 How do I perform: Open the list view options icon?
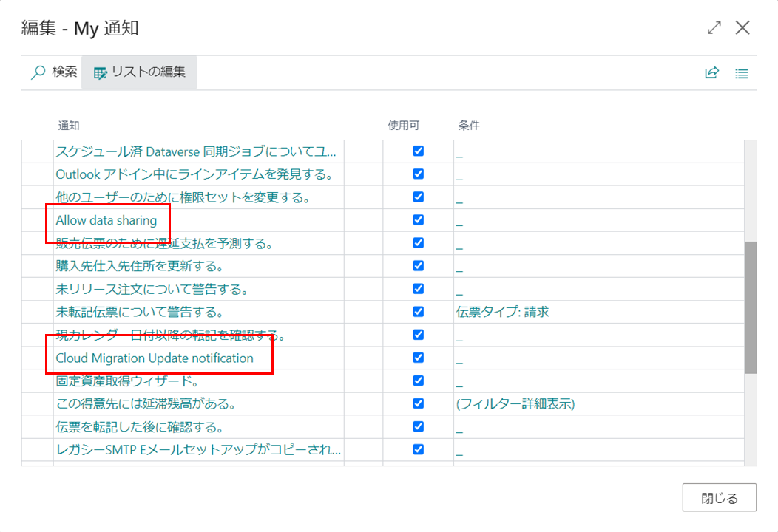(x=742, y=73)
